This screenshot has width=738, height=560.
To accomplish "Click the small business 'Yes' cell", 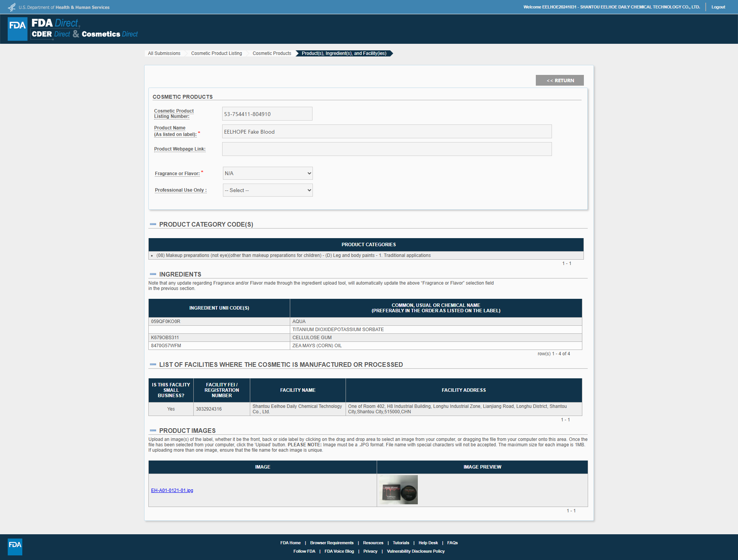I will tap(171, 409).
